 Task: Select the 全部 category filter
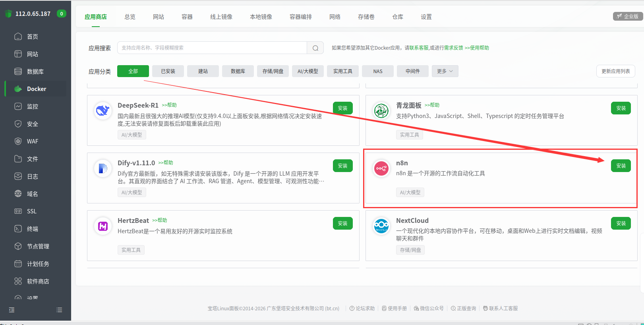pyautogui.click(x=133, y=71)
